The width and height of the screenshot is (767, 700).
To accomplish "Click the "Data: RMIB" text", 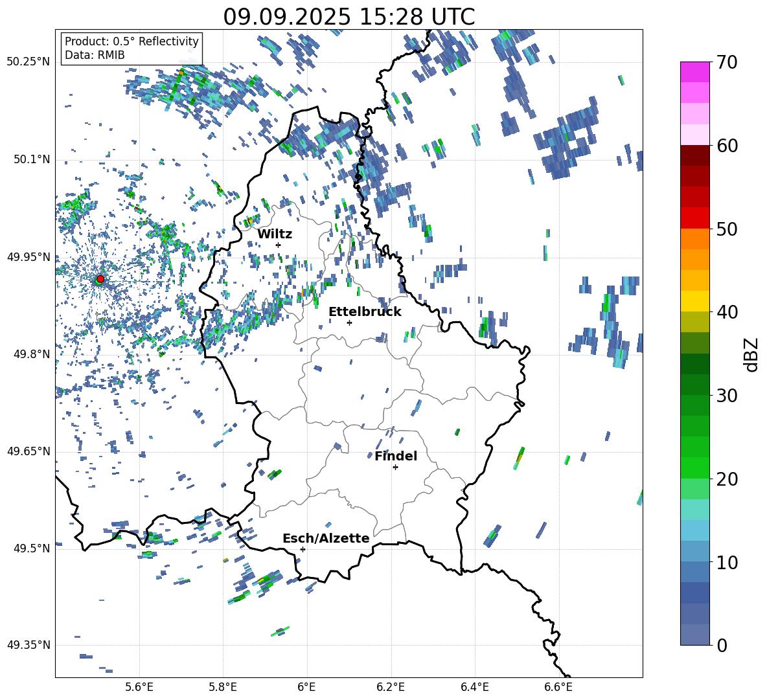I will pyautogui.click(x=95, y=55).
